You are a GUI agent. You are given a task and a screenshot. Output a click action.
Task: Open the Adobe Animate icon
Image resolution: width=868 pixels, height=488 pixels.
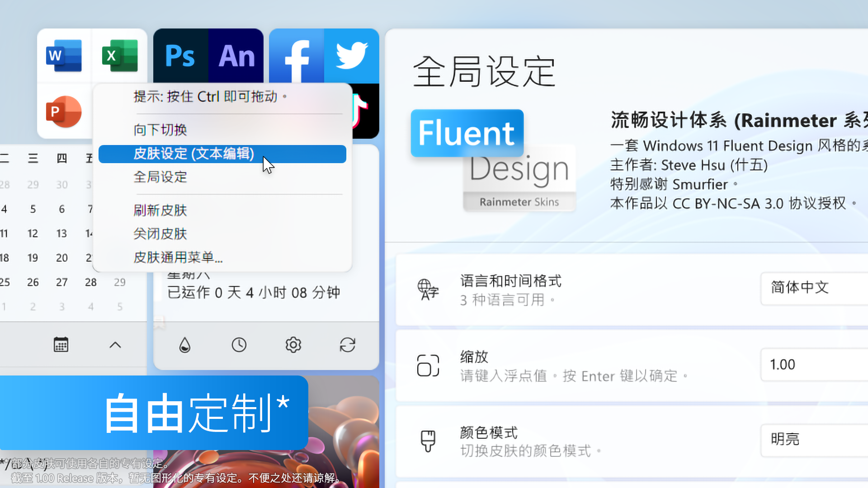(x=236, y=56)
